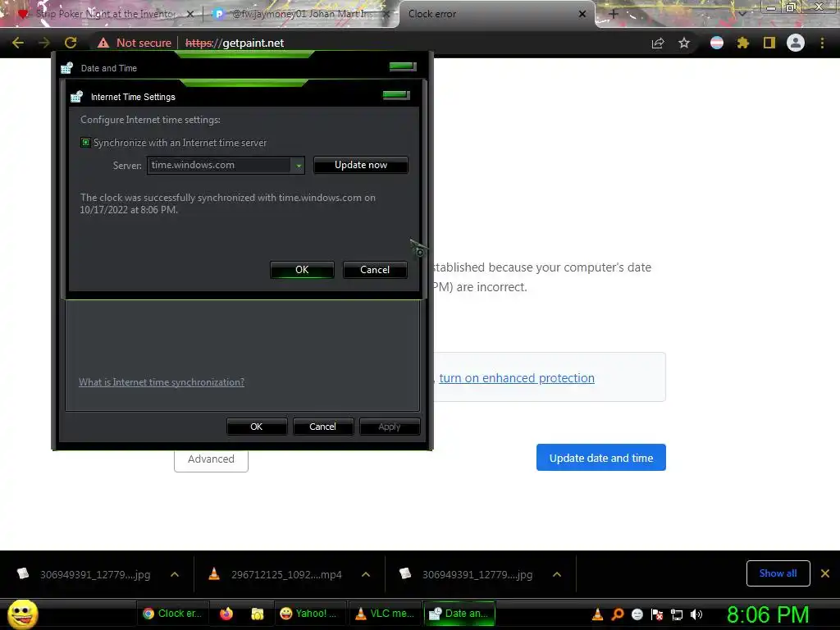840x630 pixels.
Task: Open the Extensions puzzle piece menu
Action: pyautogui.click(x=742, y=43)
